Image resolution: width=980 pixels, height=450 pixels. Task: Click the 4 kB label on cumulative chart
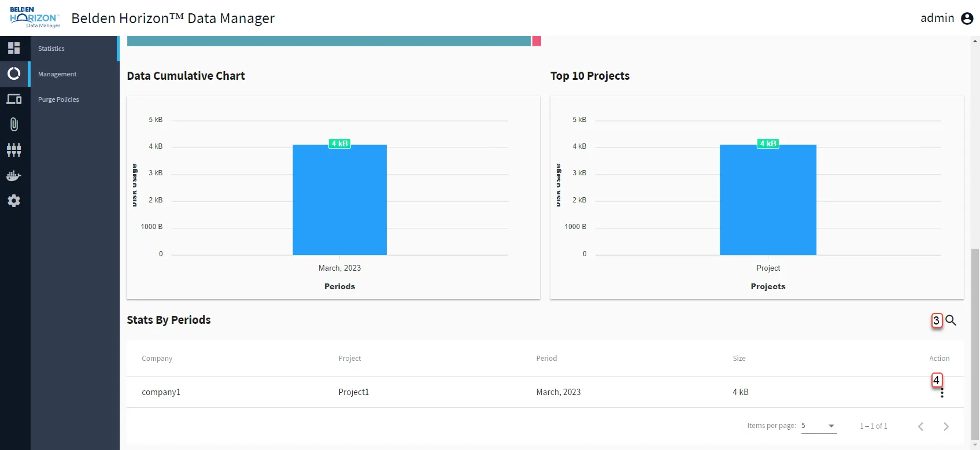tap(339, 143)
